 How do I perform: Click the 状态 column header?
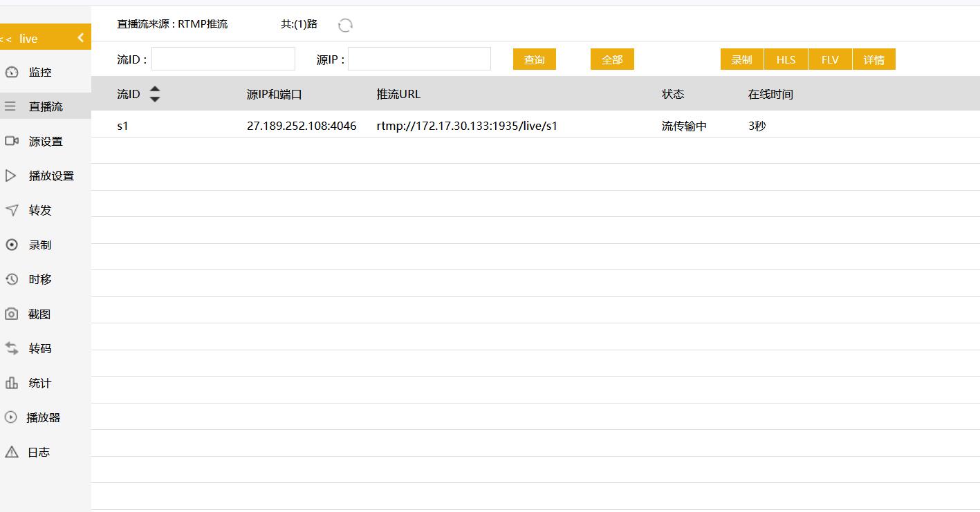[673, 94]
